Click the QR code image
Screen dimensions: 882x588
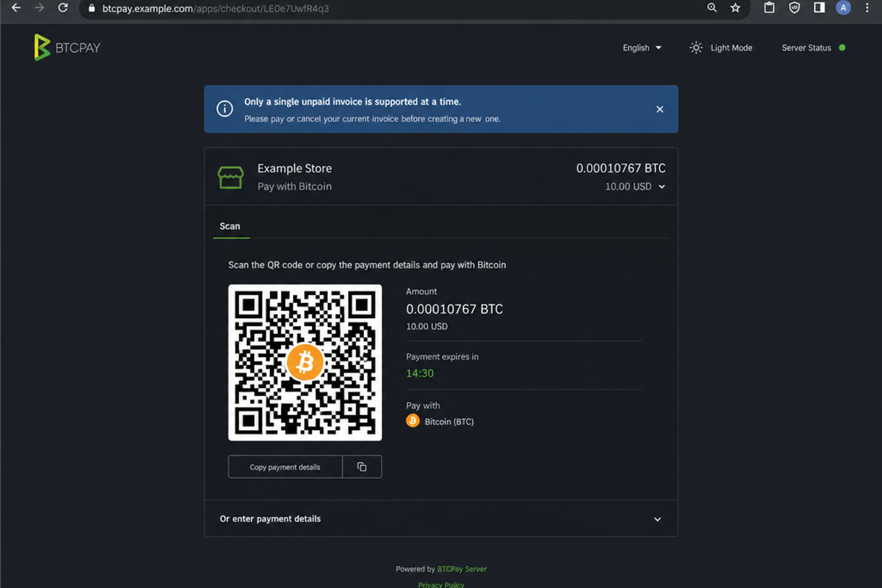click(x=305, y=362)
